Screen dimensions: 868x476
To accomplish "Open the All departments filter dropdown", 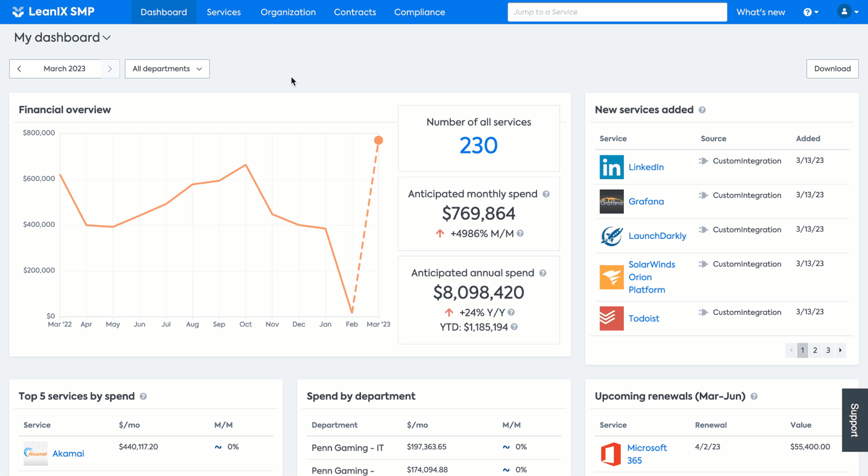I will pyautogui.click(x=167, y=69).
